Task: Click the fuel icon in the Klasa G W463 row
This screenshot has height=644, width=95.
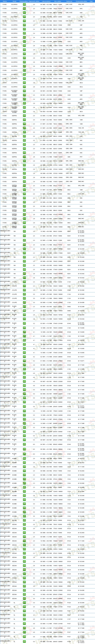Action: (x=24, y=307)
